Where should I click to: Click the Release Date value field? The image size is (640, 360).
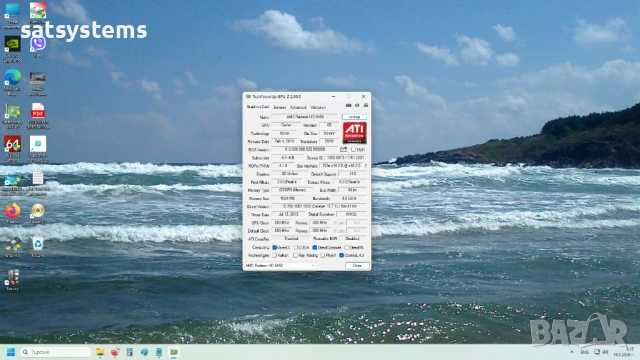(x=284, y=141)
